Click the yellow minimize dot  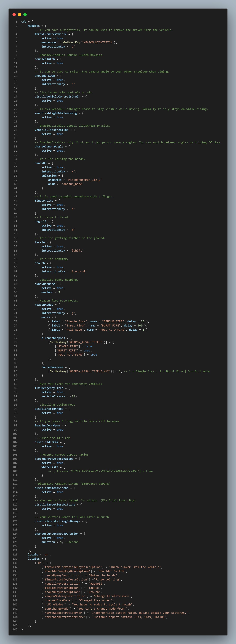tap(19, 15)
